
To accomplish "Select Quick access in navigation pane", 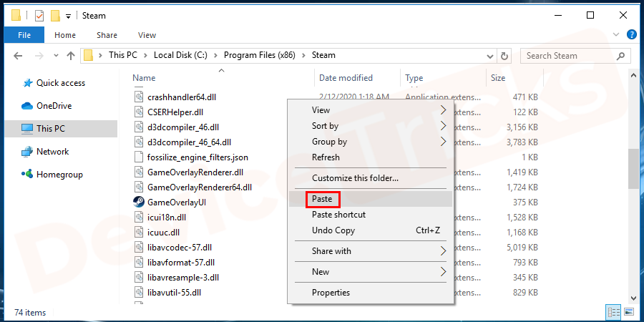I will [61, 83].
